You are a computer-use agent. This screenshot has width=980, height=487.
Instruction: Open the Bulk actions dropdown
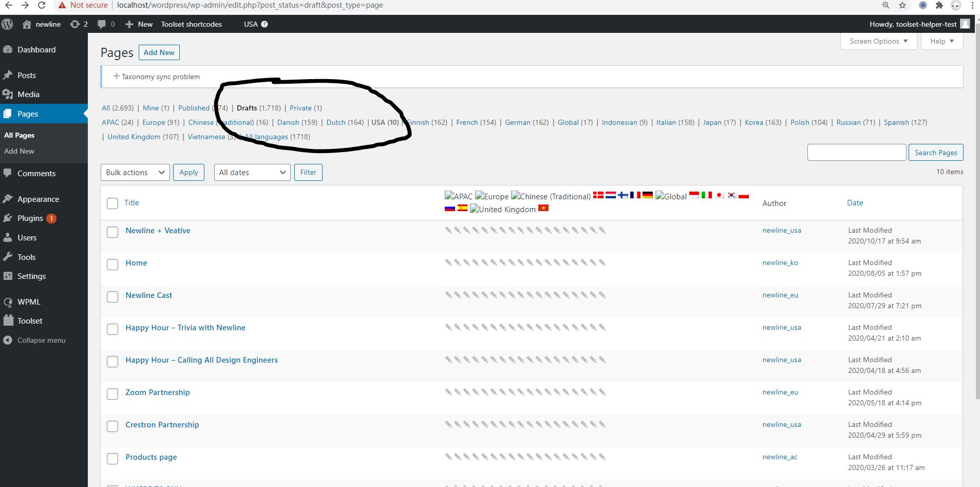pyautogui.click(x=135, y=173)
